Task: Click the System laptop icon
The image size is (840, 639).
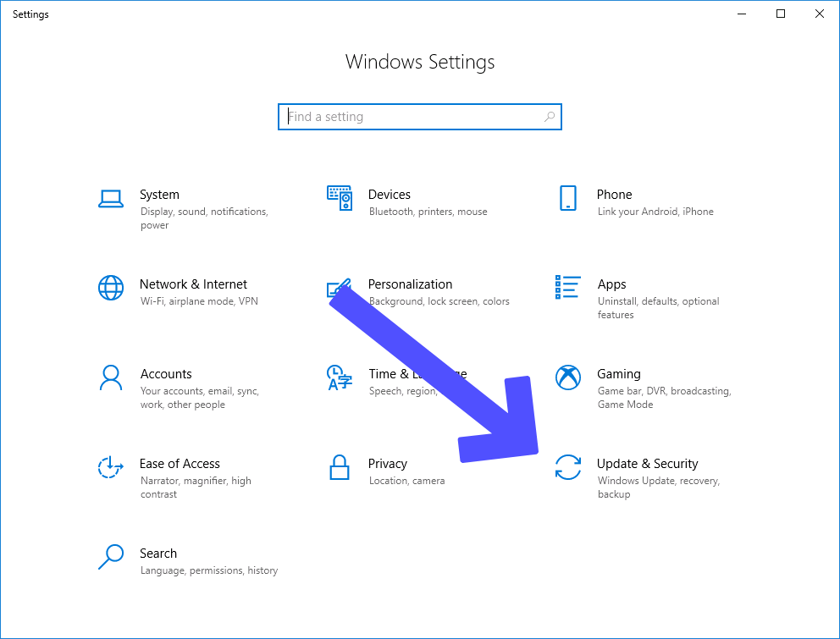Action: 111,198
